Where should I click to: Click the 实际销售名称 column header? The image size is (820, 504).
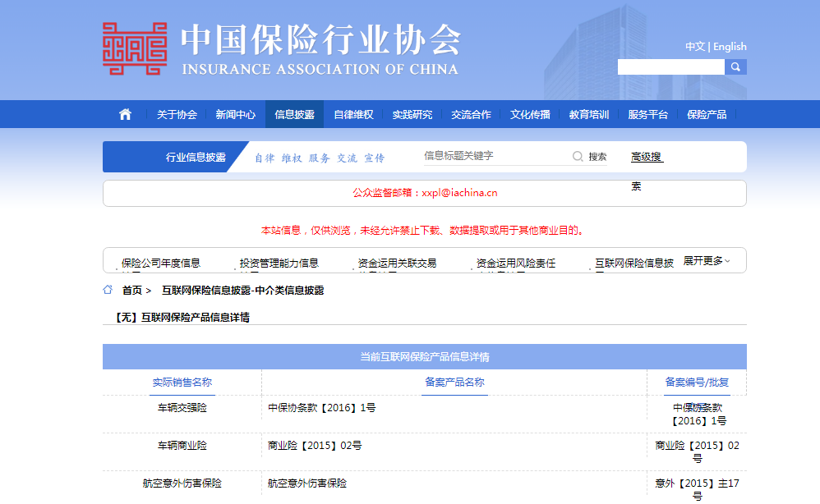tap(182, 383)
